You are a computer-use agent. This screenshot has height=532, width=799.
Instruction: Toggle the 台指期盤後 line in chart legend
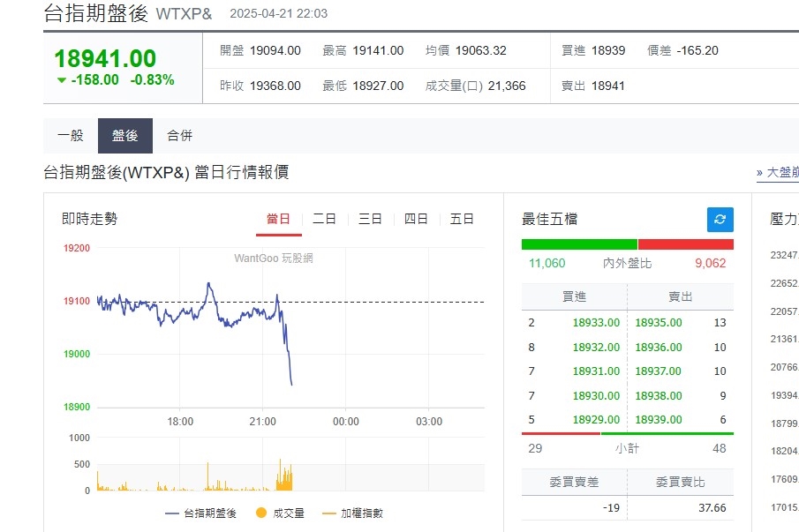[x=200, y=513]
